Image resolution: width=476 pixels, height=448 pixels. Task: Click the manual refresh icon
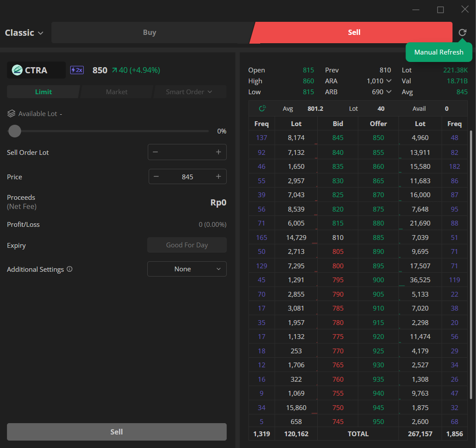462,33
